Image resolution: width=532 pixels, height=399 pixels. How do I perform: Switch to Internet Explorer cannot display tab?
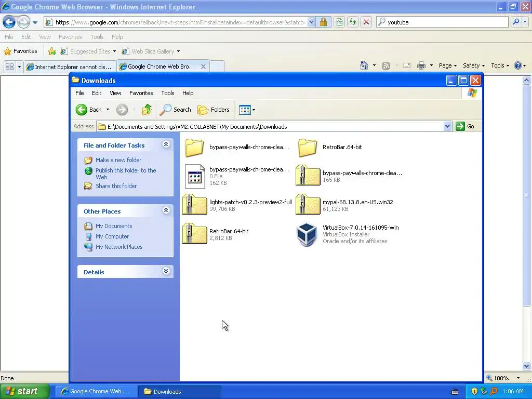click(x=70, y=67)
